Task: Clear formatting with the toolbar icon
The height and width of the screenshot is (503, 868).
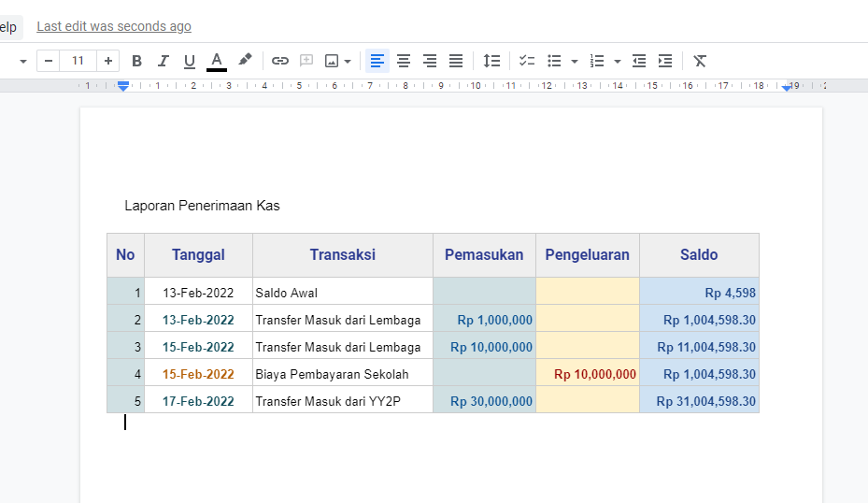Action: (x=700, y=61)
